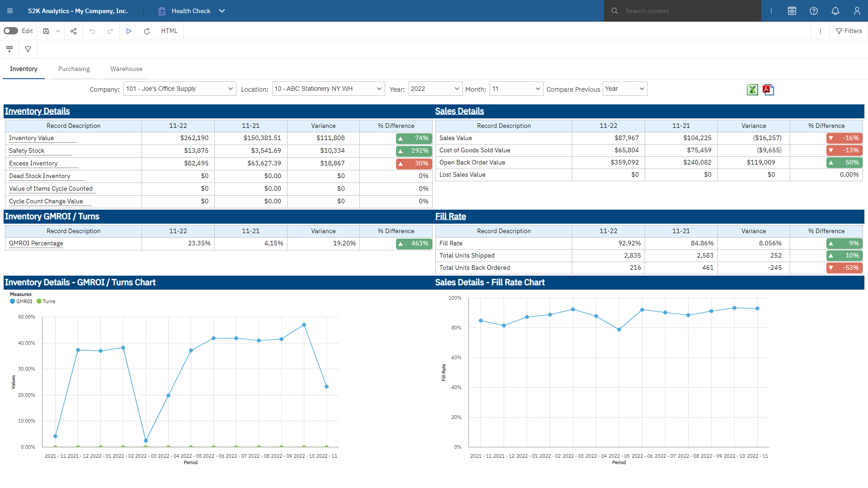This screenshot has width=868, height=488.
Task: Share the current report
Action: pyautogui.click(x=73, y=31)
